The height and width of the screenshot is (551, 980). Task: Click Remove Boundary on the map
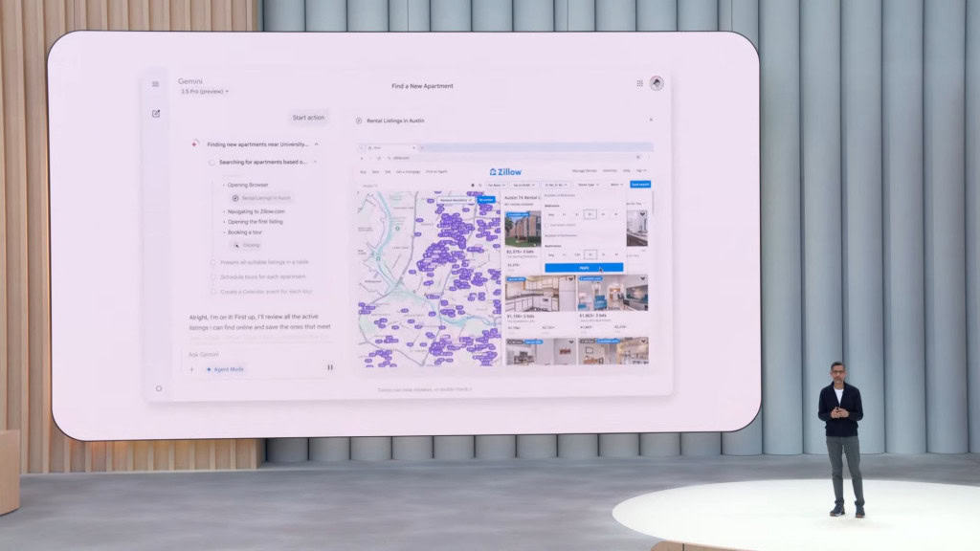(x=456, y=200)
